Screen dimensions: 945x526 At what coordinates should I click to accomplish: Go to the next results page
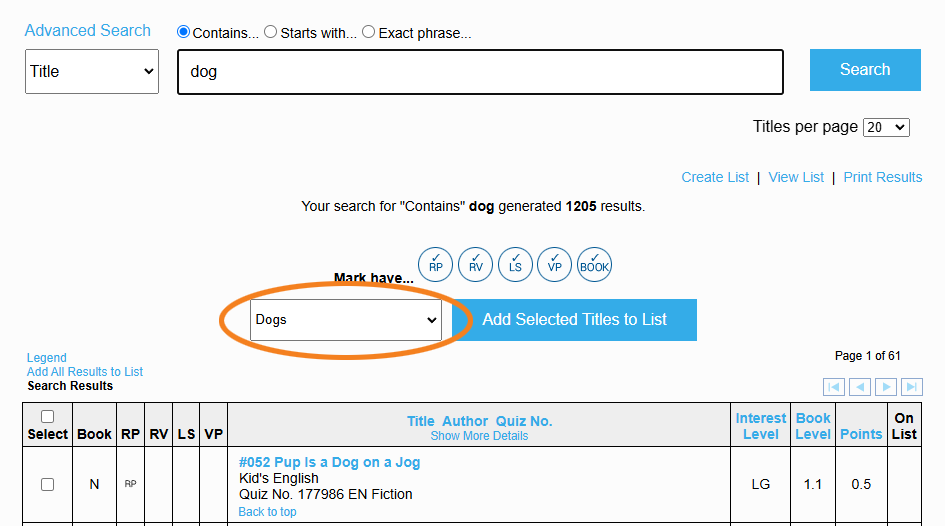(886, 387)
